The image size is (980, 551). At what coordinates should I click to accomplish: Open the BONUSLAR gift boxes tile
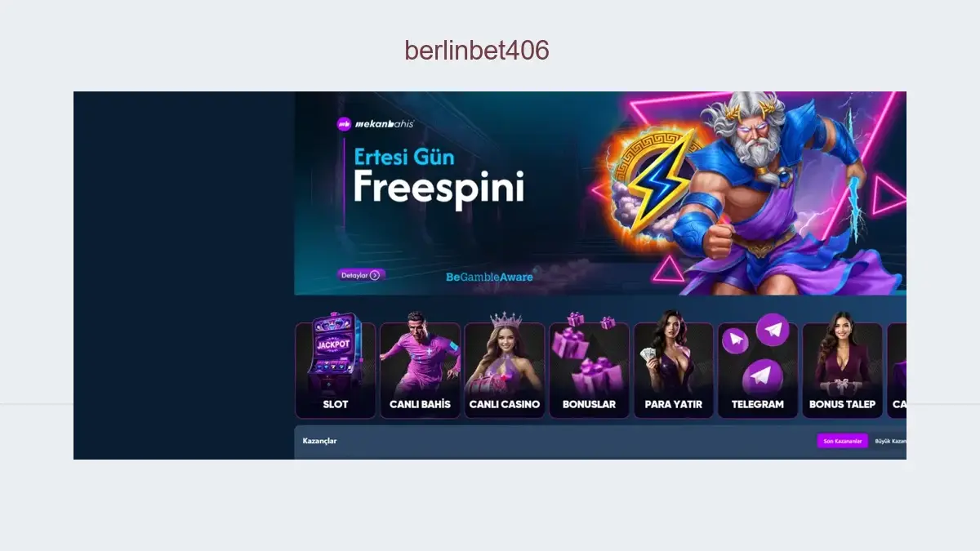click(590, 371)
